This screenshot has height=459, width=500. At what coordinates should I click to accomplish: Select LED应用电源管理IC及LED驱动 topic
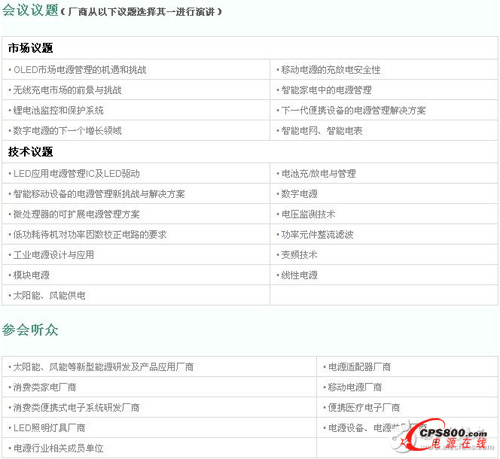[76, 173]
